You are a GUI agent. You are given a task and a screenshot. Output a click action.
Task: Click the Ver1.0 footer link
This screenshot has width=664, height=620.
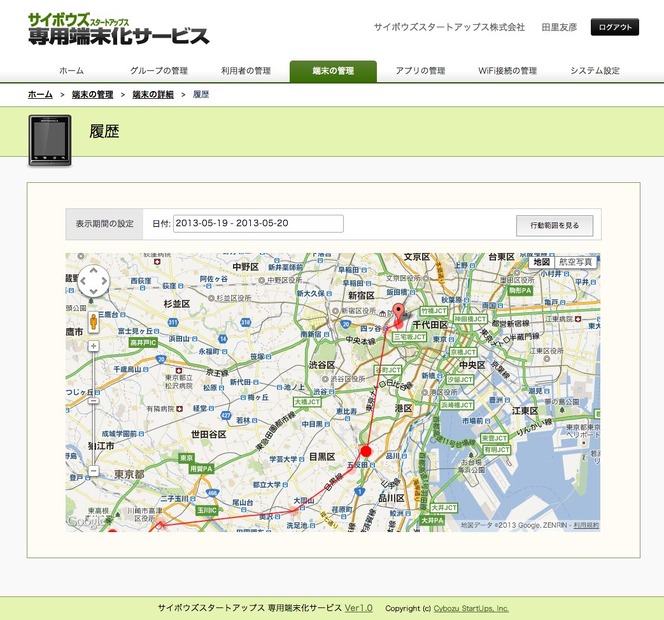(x=359, y=608)
